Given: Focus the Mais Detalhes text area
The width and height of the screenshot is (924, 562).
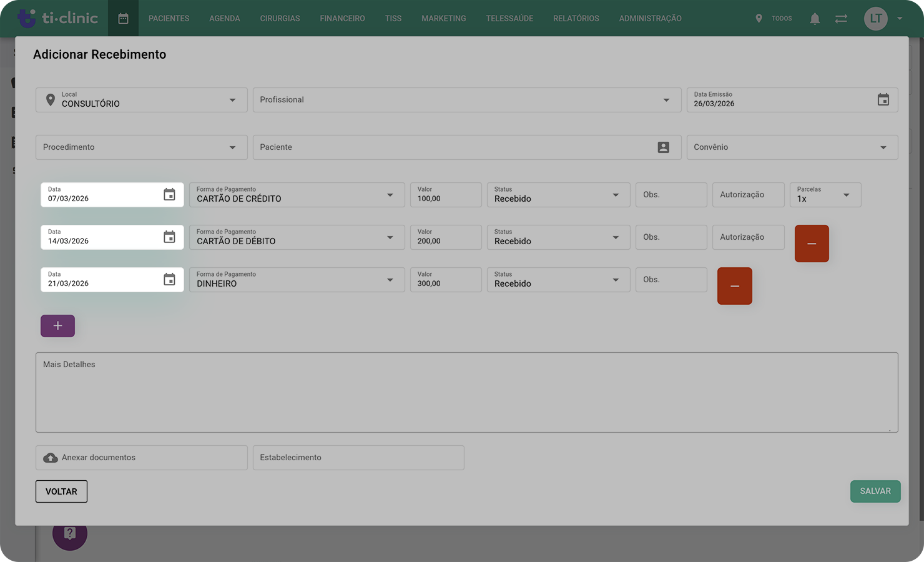Looking at the screenshot, I should coord(467,393).
